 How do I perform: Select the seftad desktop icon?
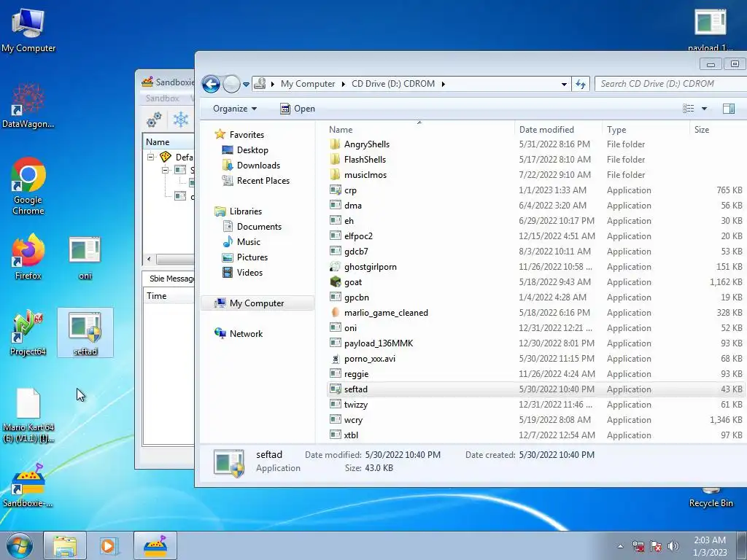pos(85,333)
